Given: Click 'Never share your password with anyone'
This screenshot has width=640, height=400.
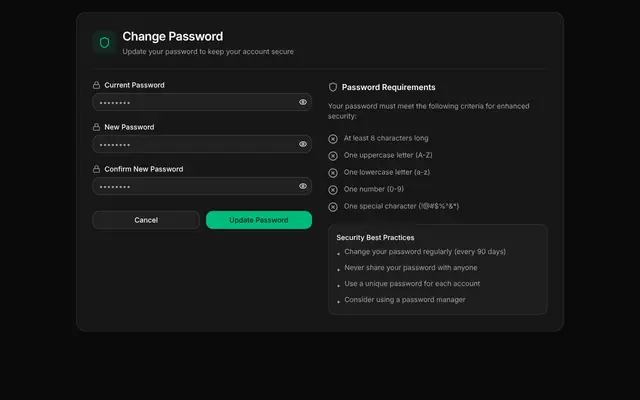Looking at the screenshot, I should [411, 268].
